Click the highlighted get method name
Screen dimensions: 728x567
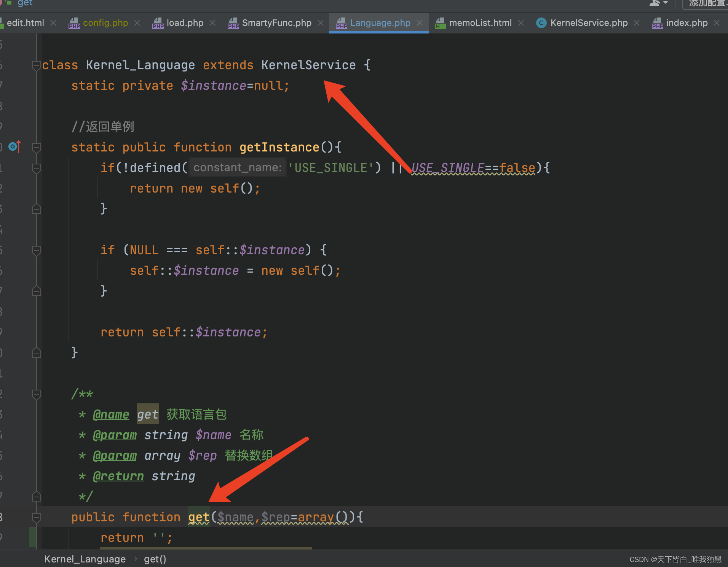pos(199,517)
